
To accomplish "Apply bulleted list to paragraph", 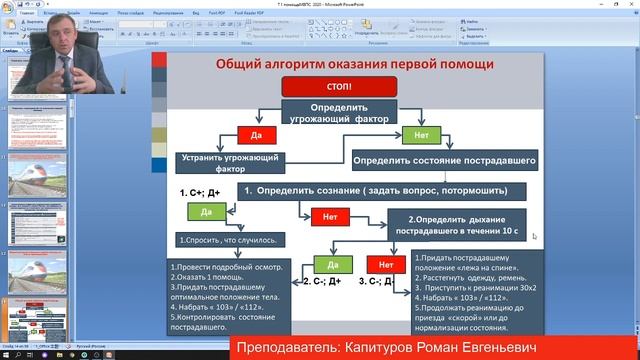I will pyautogui.click(x=199, y=24).
